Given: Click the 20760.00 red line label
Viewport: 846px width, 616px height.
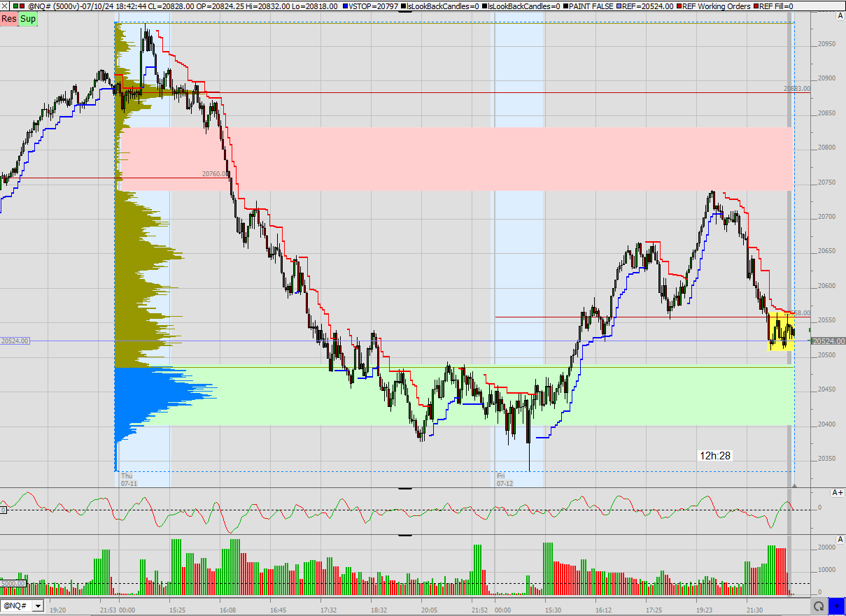Looking at the screenshot, I should pos(215,174).
